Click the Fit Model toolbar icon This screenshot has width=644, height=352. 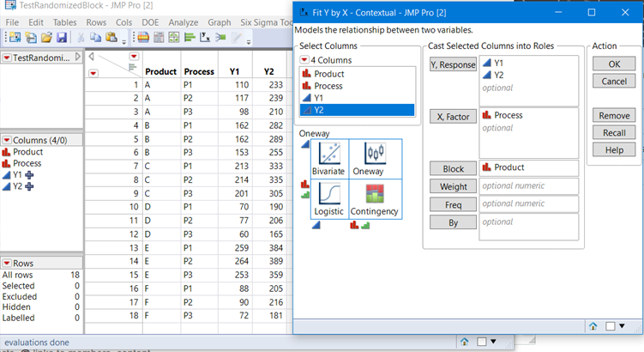[x=220, y=38]
